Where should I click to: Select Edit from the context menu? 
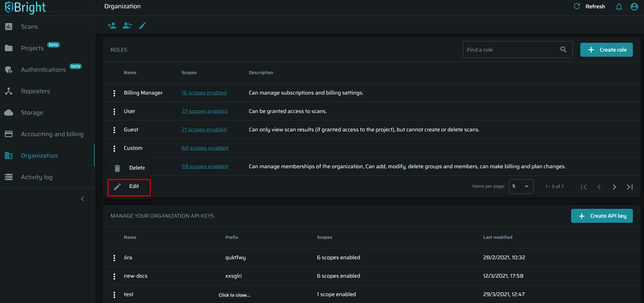click(129, 187)
